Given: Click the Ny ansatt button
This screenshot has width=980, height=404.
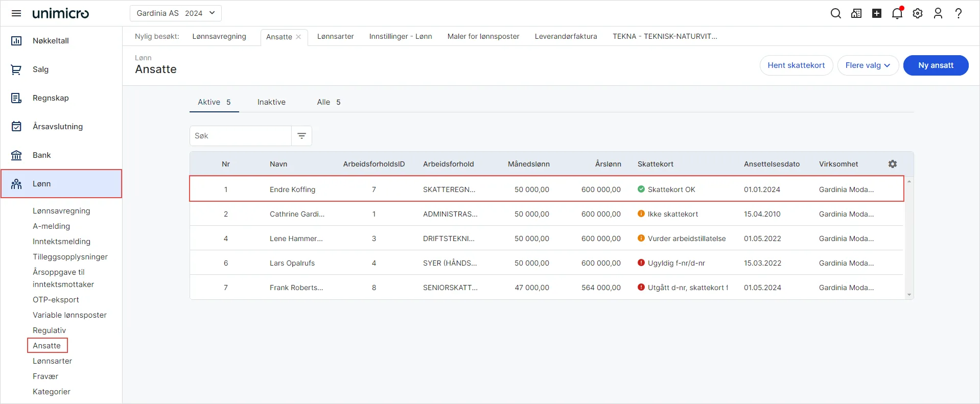Looking at the screenshot, I should (935, 65).
